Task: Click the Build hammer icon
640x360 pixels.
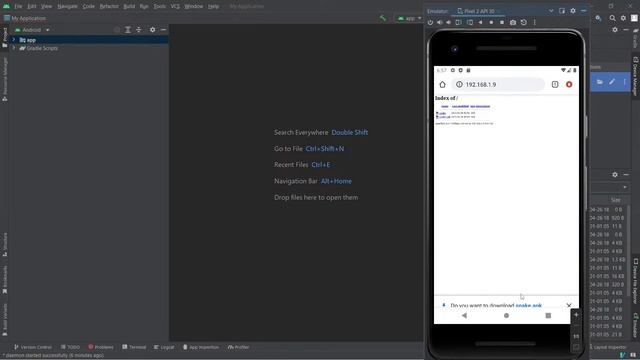Action: [382, 18]
